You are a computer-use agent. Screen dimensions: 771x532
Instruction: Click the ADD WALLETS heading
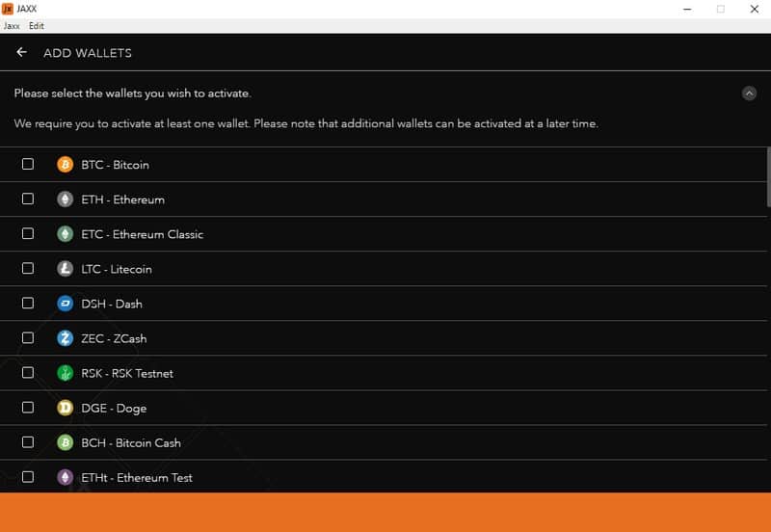click(x=88, y=53)
